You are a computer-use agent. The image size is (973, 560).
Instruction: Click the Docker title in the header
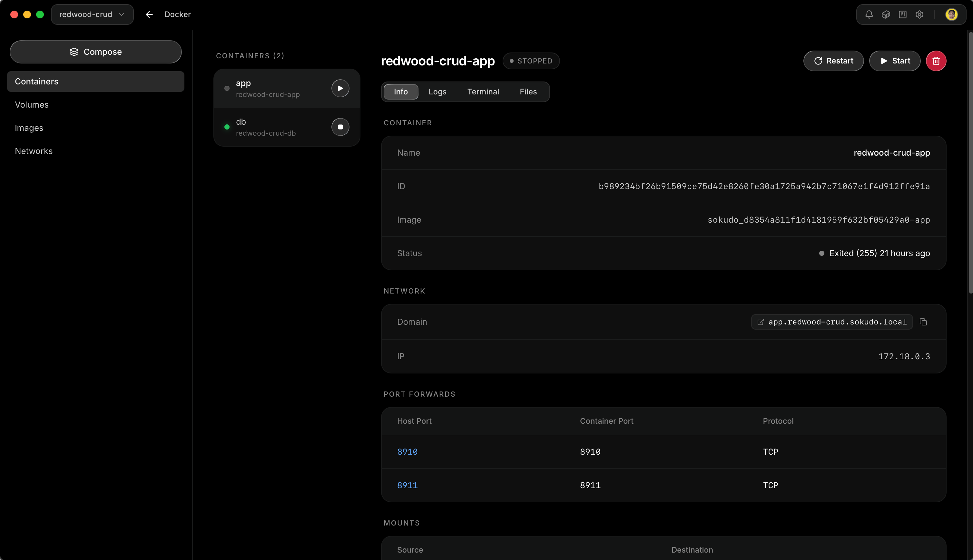click(x=177, y=14)
